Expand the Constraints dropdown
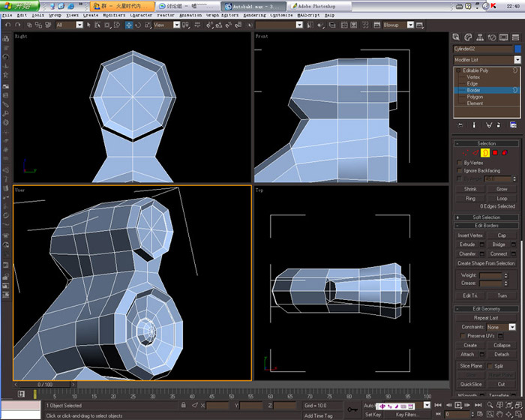Viewport: 525px width, 420px height. click(x=501, y=327)
